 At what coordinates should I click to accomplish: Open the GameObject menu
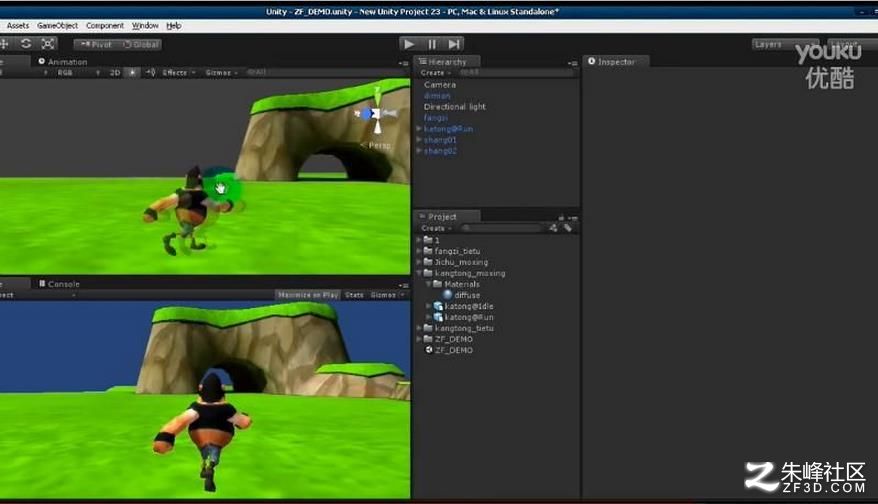57,26
